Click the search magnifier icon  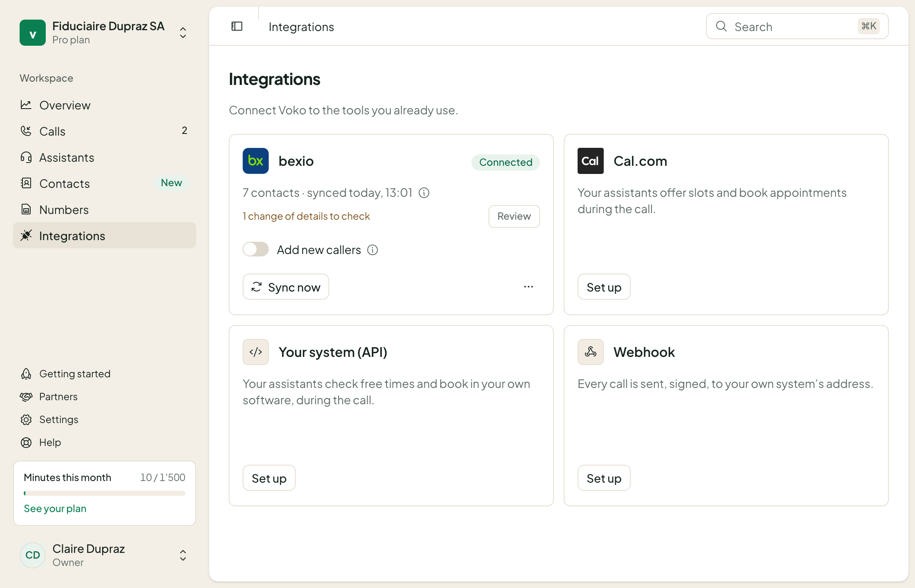(721, 27)
